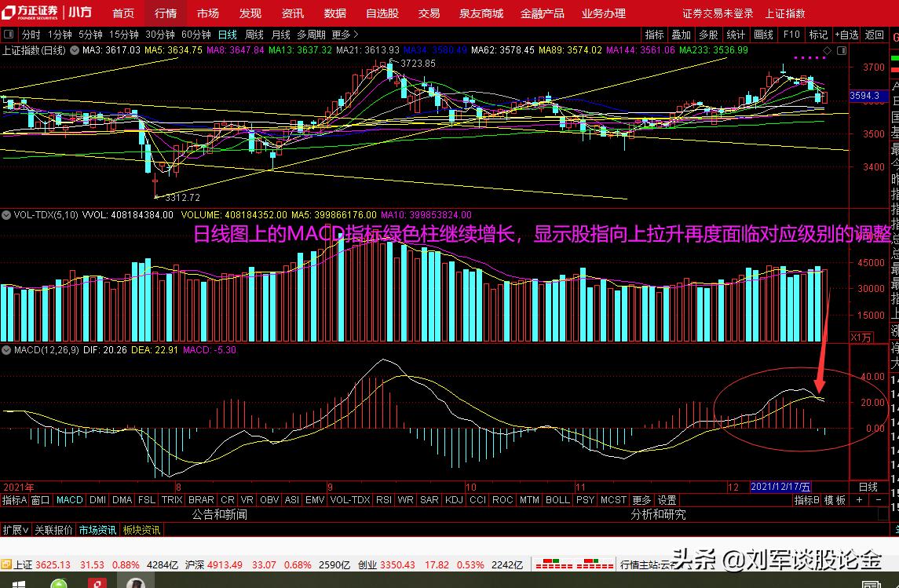Select DMI indicator tab
This screenshot has height=588, width=899.
click(97, 500)
